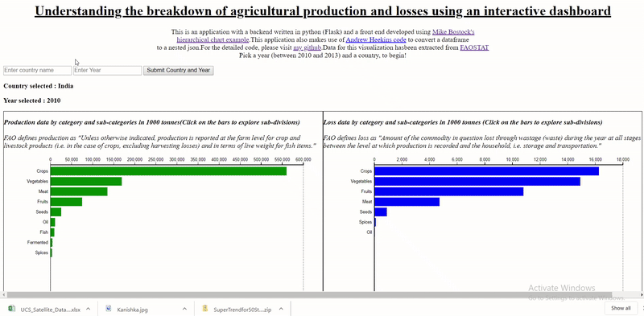Click Show all downloads button
Image resolution: width=644 pixels, height=316 pixels.
621,308
